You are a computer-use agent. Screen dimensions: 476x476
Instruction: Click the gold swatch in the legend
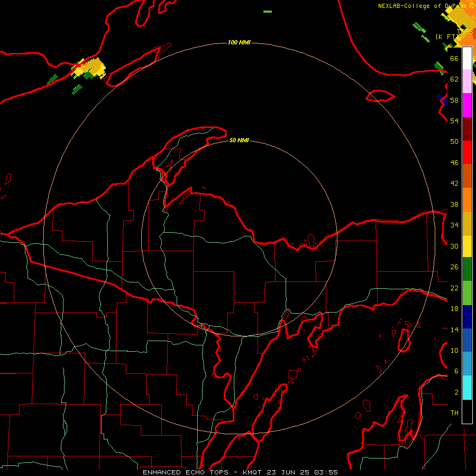tap(467, 224)
